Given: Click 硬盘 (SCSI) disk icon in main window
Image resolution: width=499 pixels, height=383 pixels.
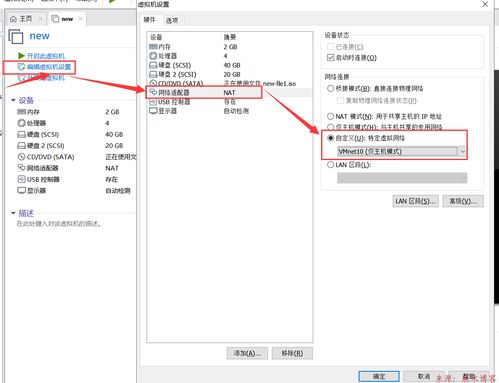Looking at the screenshot, I should click(21, 134).
